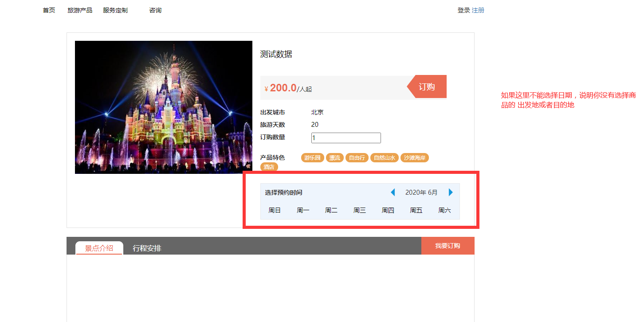The height and width of the screenshot is (322, 644).
Task: Click the 周三 column header
Action: click(360, 210)
